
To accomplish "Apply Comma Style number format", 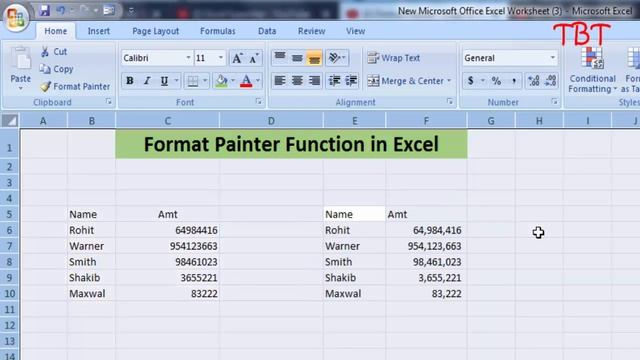I will click(513, 81).
